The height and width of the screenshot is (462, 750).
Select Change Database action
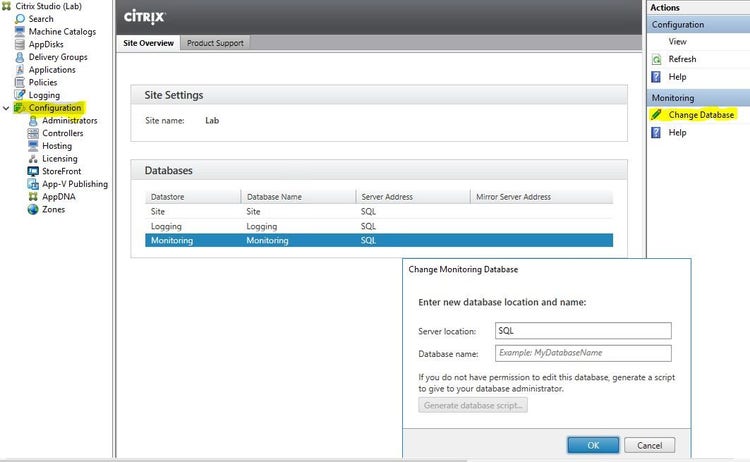pyautogui.click(x=701, y=115)
